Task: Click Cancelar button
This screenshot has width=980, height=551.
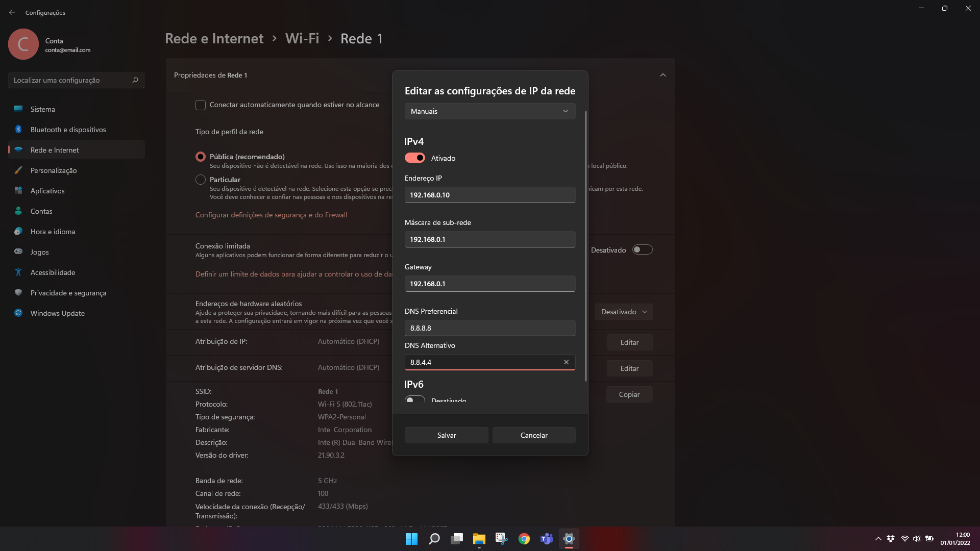Action: click(x=534, y=435)
